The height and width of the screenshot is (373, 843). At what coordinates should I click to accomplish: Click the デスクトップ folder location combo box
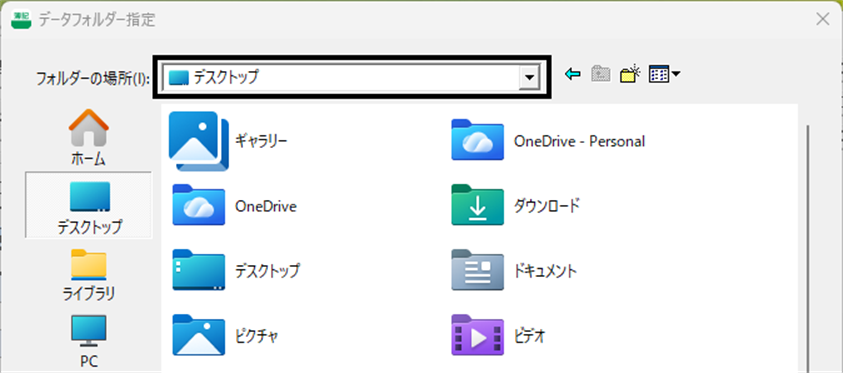351,77
